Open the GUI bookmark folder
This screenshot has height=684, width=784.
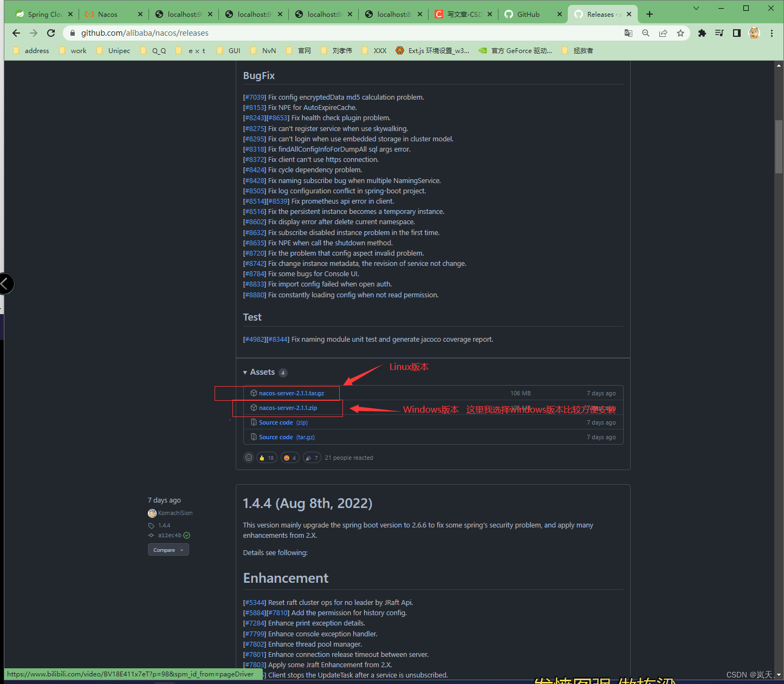[x=228, y=50]
